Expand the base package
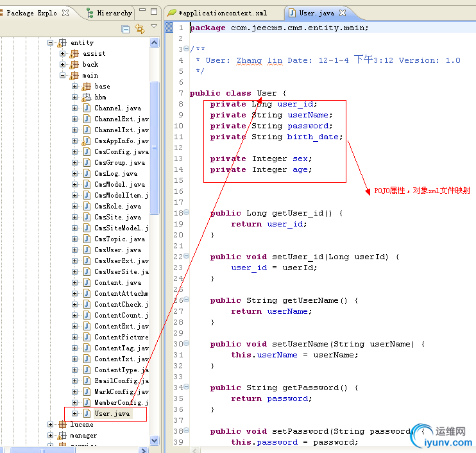The height and width of the screenshot is (453, 476). [74, 86]
